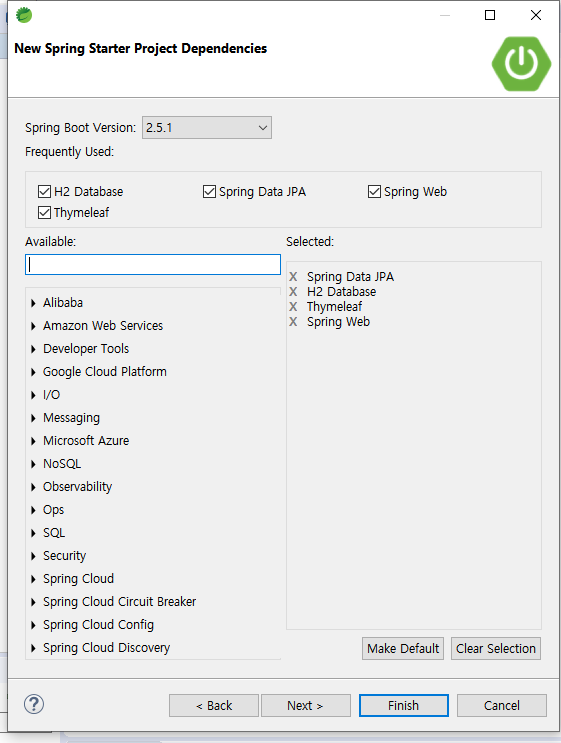Click the Clear Selection button
This screenshot has width=561, height=743.
(x=496, y=648)
